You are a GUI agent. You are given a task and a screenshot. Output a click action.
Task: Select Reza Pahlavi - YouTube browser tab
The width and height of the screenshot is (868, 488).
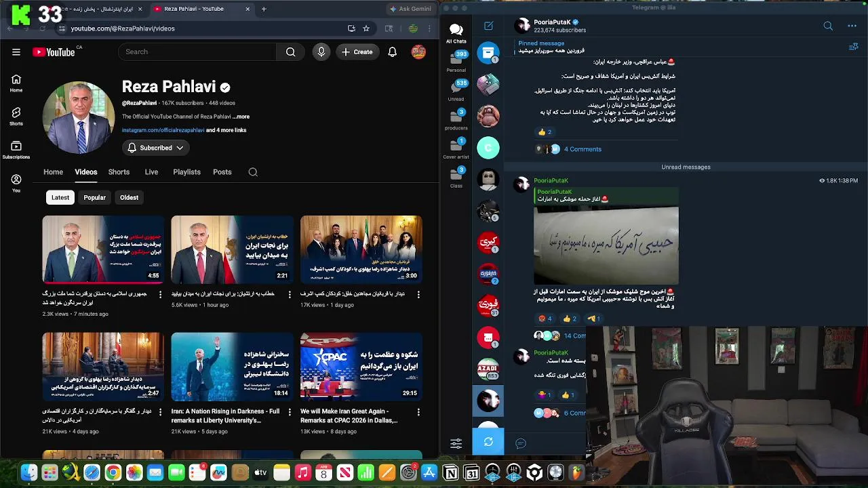pos(201,9)
